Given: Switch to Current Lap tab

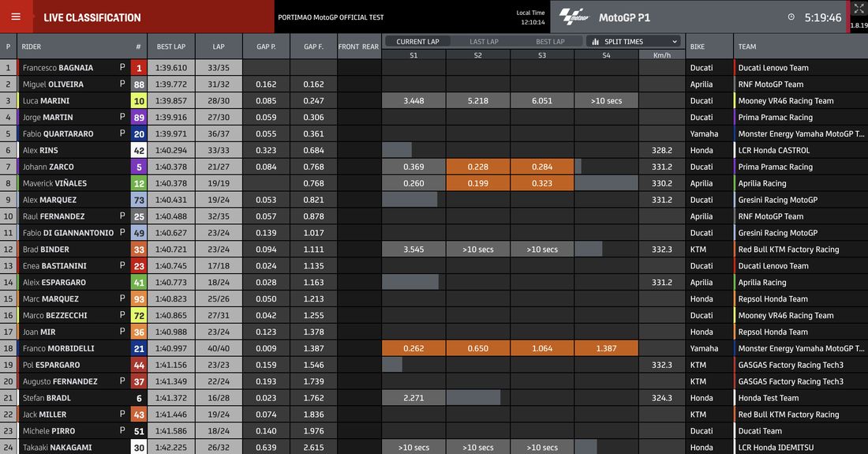Looking at the screenshot, I should (x=417, y=42).
